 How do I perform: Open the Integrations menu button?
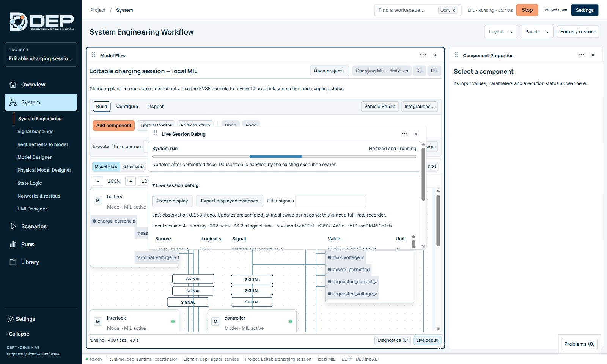pyautogui.click(x=420, y=107)
